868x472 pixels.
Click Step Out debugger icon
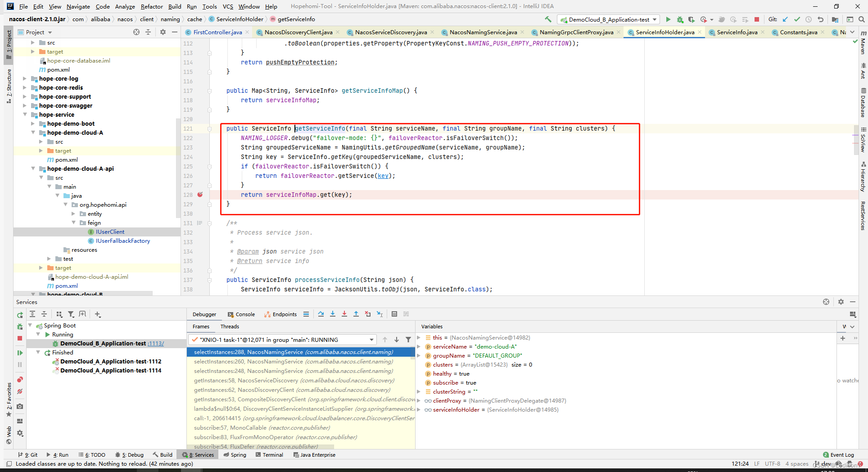tap(356, 314)
